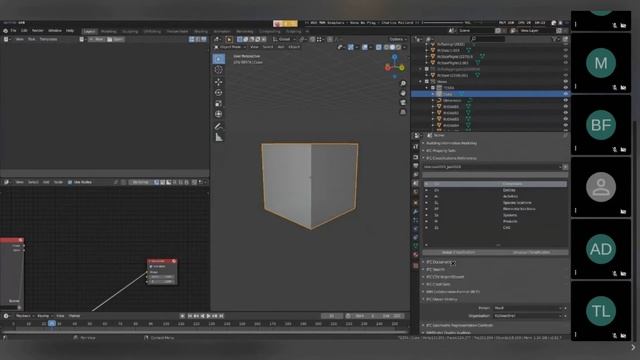
Task: Click Unassign Classification button
Action: [x=531, y=252]
